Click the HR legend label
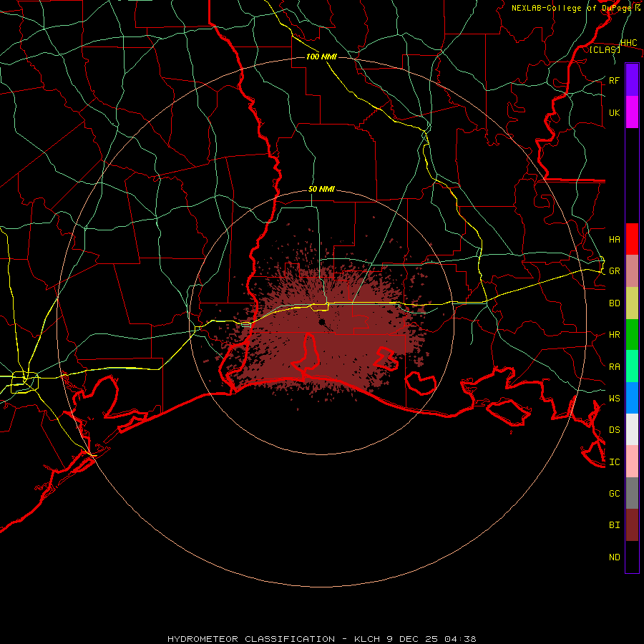 614,335
